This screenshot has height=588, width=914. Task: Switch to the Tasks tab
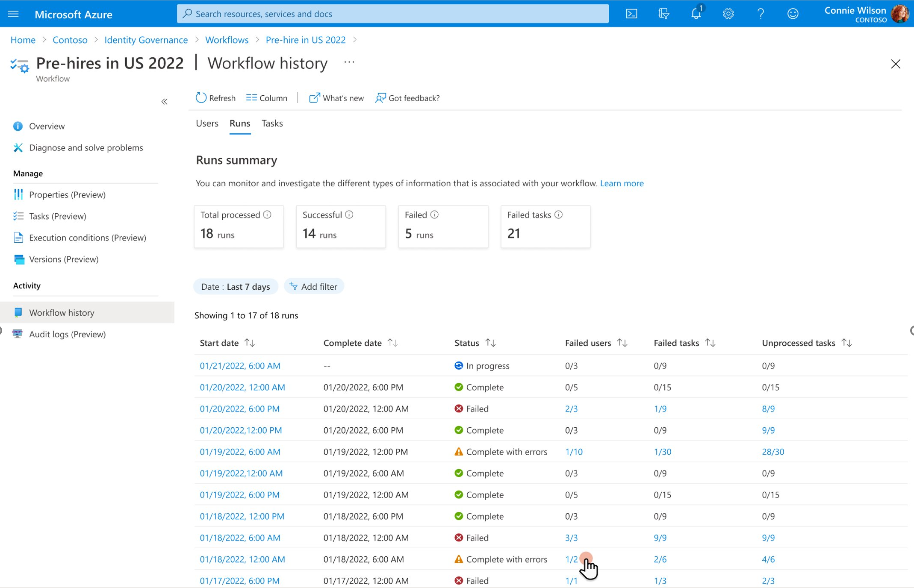point(272,123)
